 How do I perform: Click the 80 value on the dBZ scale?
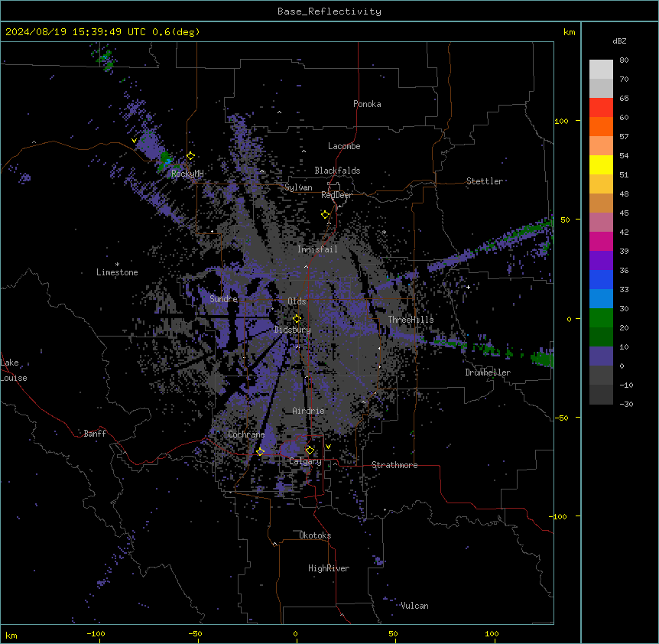pos(624,60)
